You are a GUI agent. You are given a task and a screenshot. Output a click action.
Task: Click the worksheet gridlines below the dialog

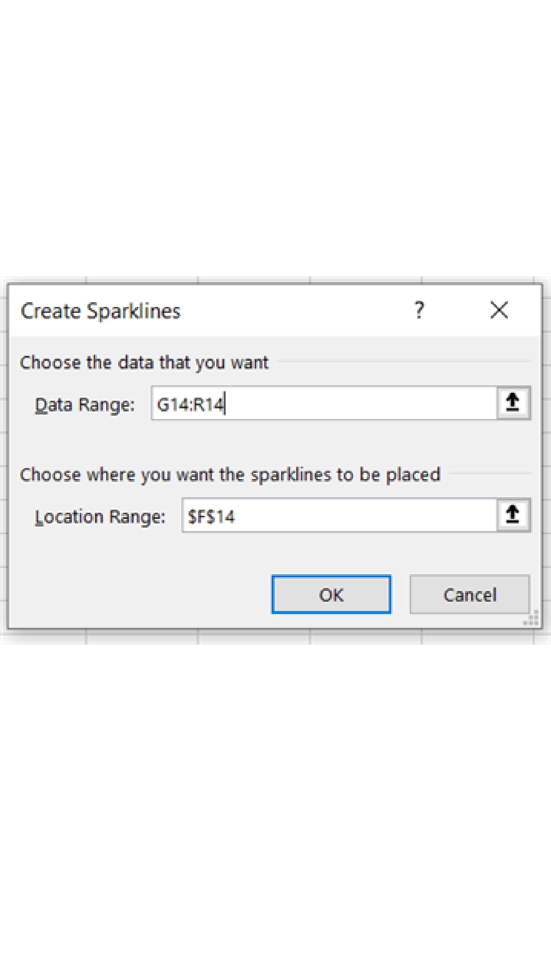click(x=255, y=637)
